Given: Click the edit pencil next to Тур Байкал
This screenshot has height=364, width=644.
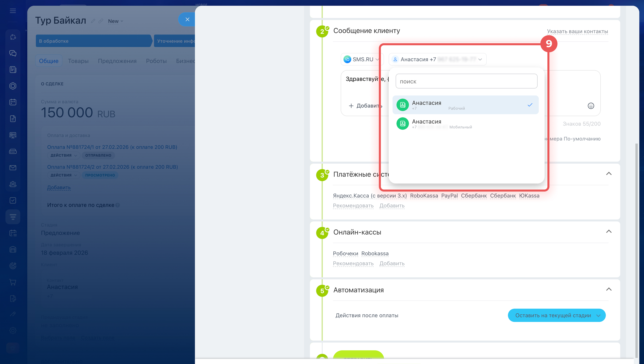Looking at the screenshot, I should tap(93, 21).
